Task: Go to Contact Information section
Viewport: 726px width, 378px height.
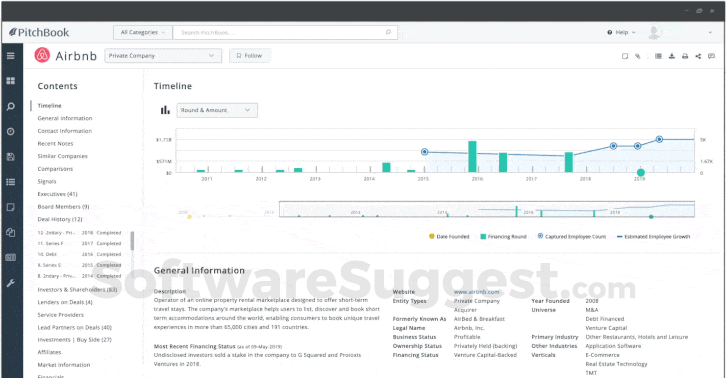Action: point(65,131)
